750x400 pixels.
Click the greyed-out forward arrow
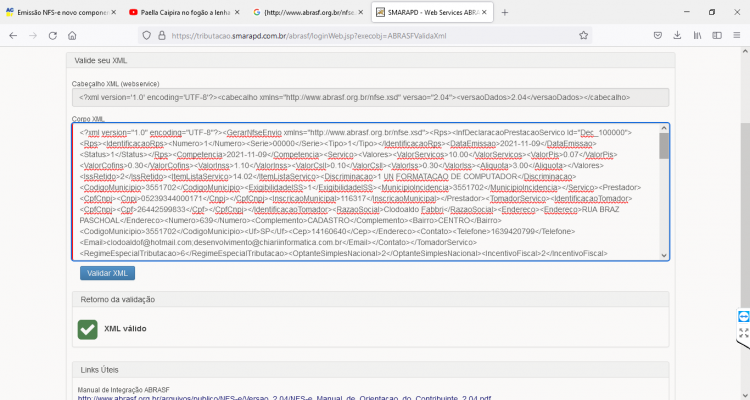tap(33, 35)
